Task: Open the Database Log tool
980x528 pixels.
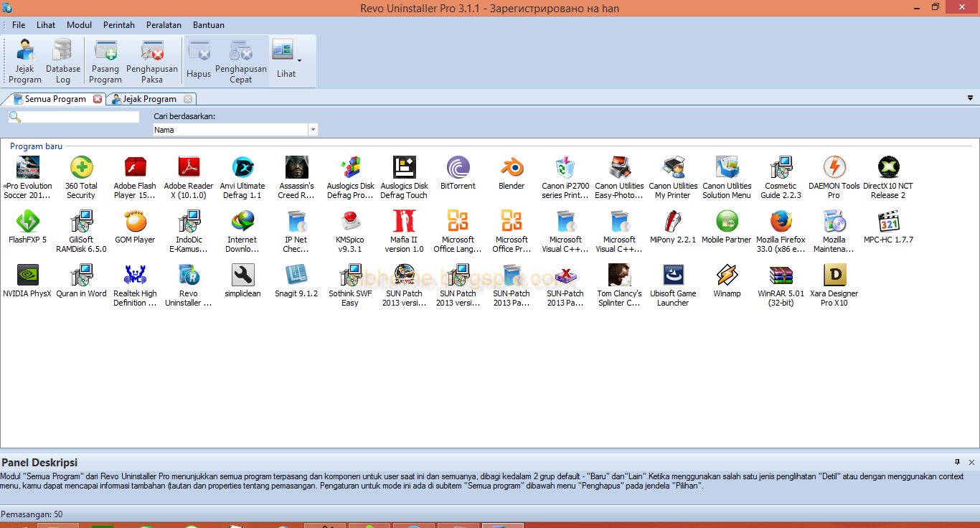Action: (63, 62)
